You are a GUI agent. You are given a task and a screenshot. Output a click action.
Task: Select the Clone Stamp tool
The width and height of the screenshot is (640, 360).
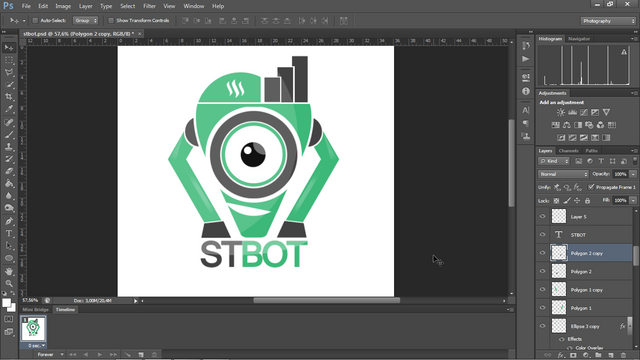pos(9,147)
